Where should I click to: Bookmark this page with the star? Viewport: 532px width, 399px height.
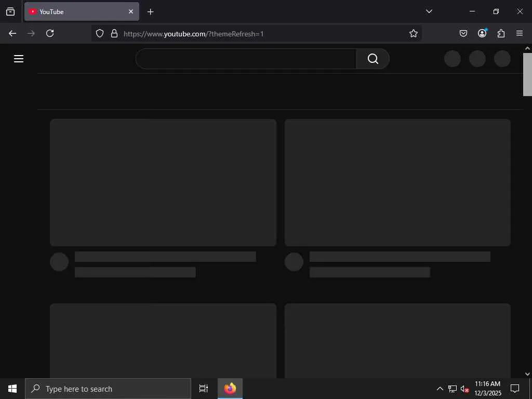(x=413, y=33)
